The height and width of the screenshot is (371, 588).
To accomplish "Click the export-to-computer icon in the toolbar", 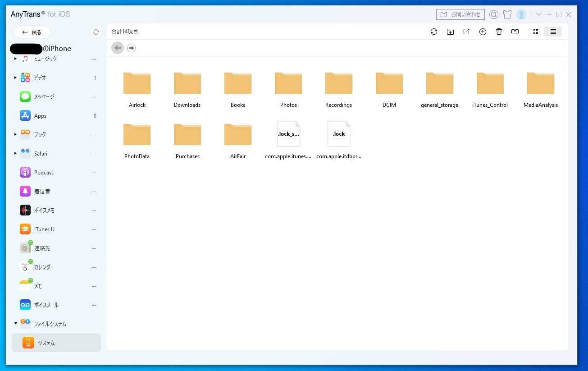I will (515, 32).
